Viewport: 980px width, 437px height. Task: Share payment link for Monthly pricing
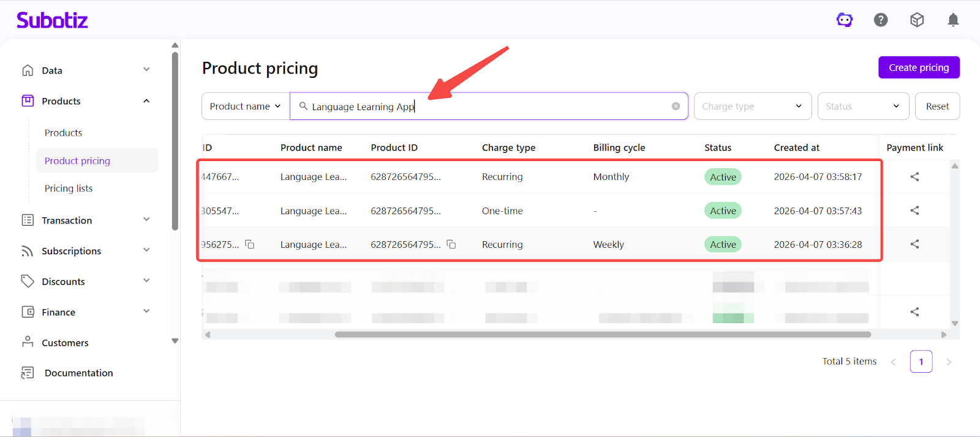coord(914,177)
